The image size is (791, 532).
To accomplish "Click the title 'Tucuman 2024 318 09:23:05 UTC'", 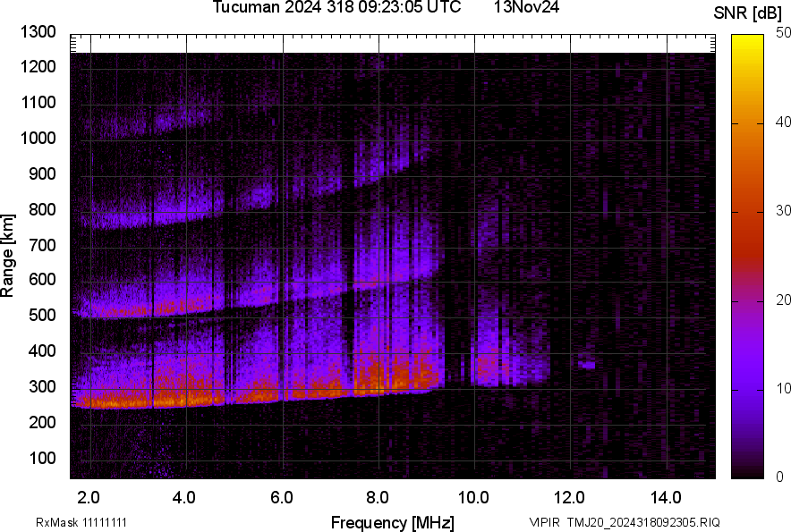I will pyautogui.click(x=336, y=7).
